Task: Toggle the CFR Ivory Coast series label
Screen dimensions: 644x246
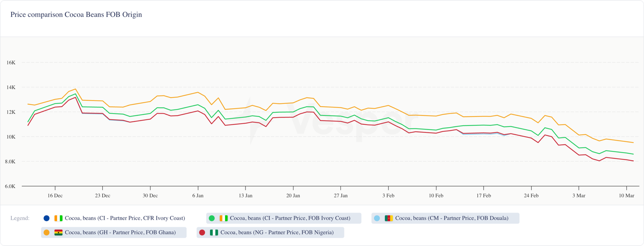Action: [125, 218]
